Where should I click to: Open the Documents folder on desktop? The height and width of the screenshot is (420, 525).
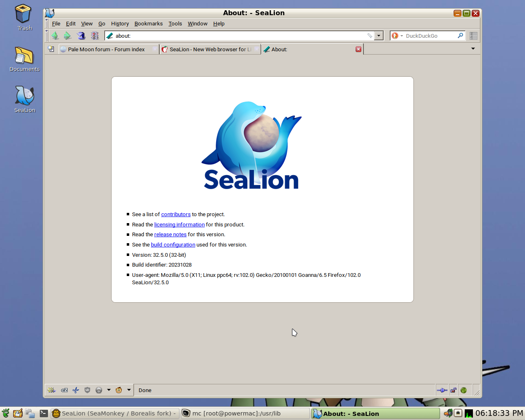[x=25, y=59]
